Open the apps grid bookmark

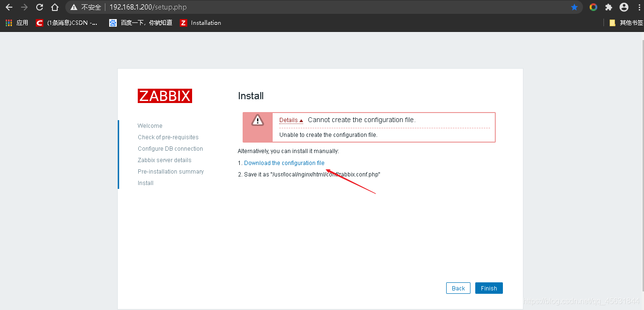17,22
